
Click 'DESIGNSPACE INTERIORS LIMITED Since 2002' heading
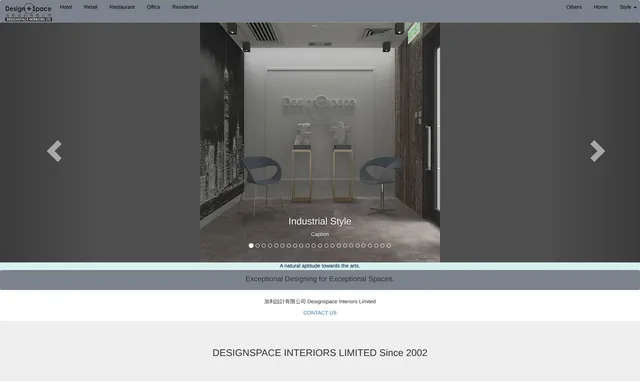[320, 353]
